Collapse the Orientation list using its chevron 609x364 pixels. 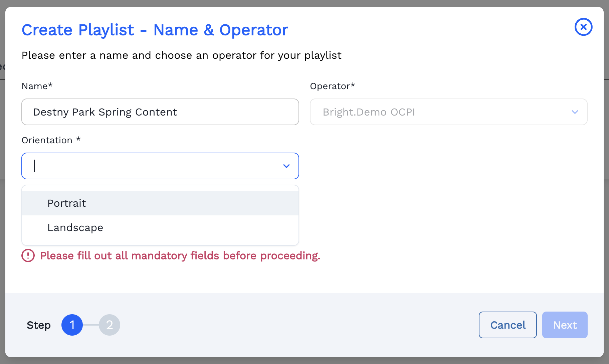coord(286,166)
